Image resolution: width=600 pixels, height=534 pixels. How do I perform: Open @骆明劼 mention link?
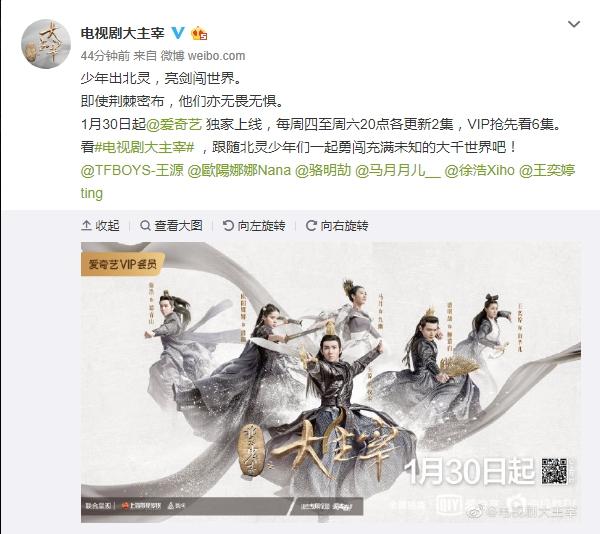pos(323,170)
